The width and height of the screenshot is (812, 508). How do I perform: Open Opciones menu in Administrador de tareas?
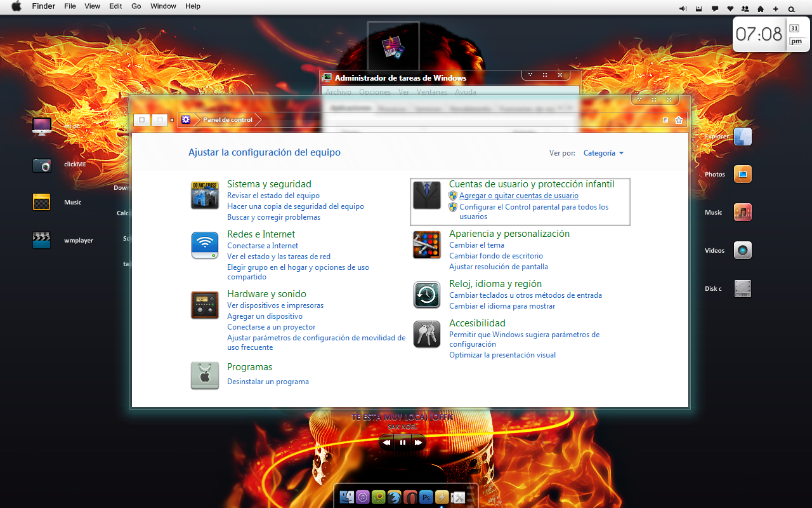click(x=375, y=92)
